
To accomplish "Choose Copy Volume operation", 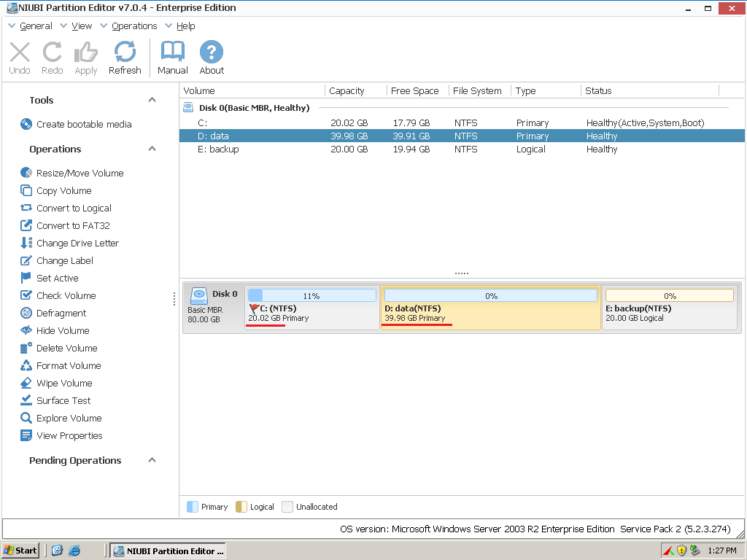I will point(55,190).
